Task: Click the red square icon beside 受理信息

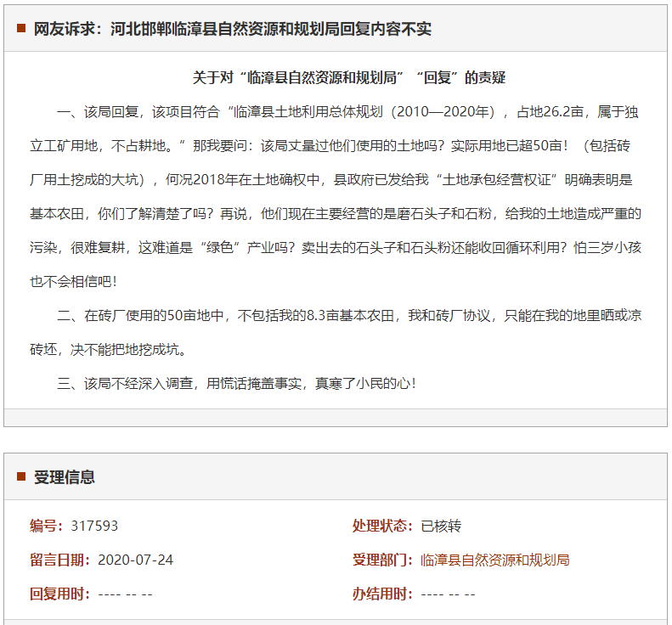Action: point(21,476)
